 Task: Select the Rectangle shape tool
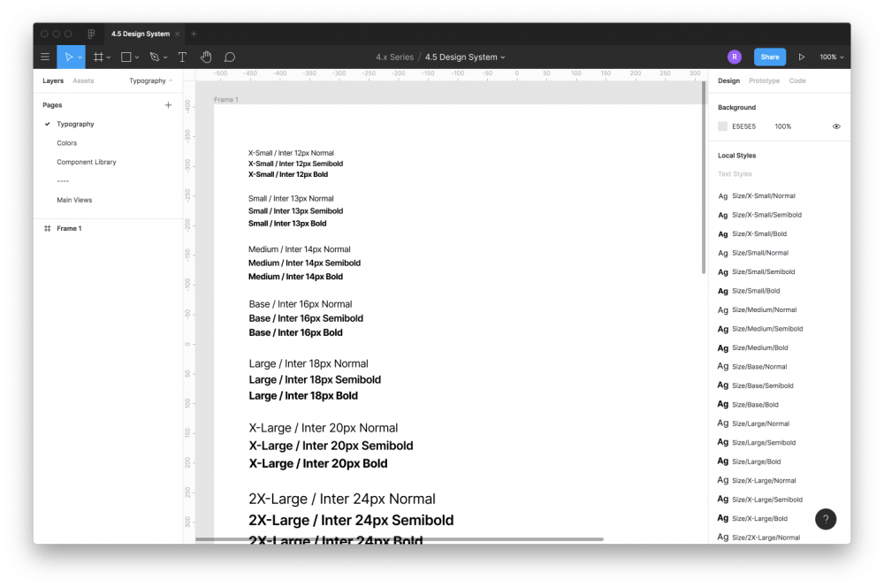point(126,57)
